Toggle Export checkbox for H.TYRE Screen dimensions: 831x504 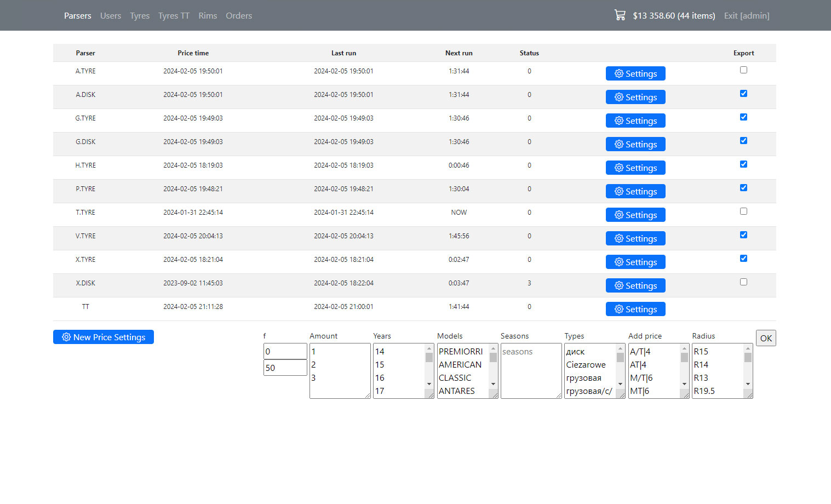coord(743,164)
